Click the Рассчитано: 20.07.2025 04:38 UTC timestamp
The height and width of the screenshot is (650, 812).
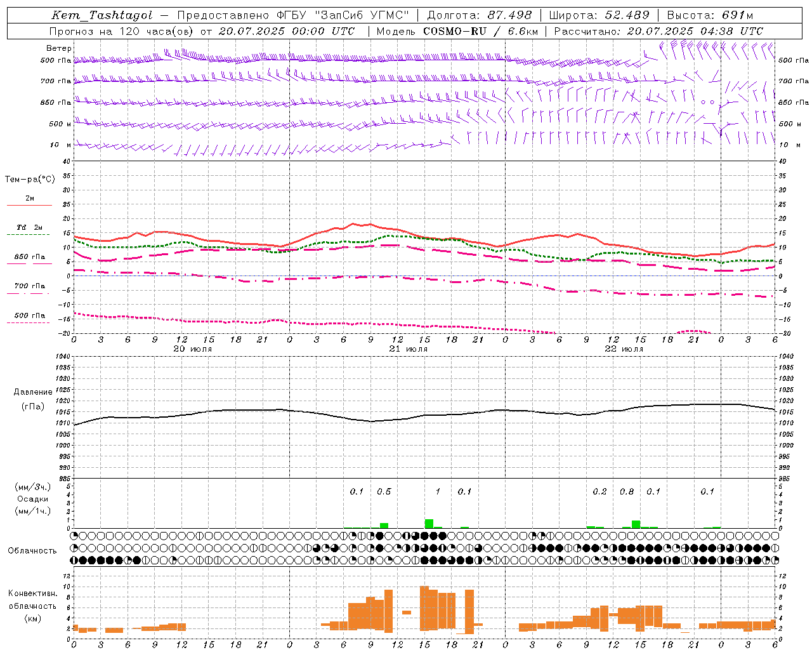coord(658,31)
